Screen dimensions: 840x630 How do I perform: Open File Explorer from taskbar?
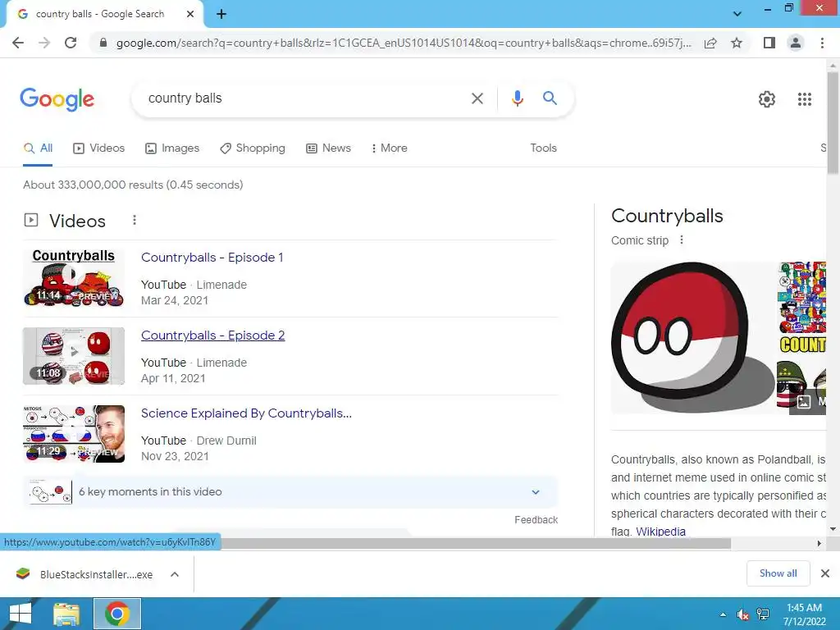66,614
